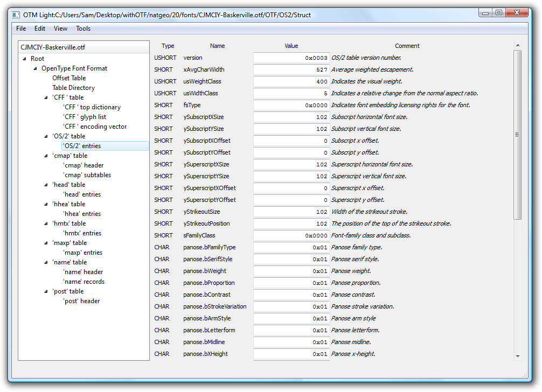Open the View menu
542x392 pixels.
coord(60,29)
